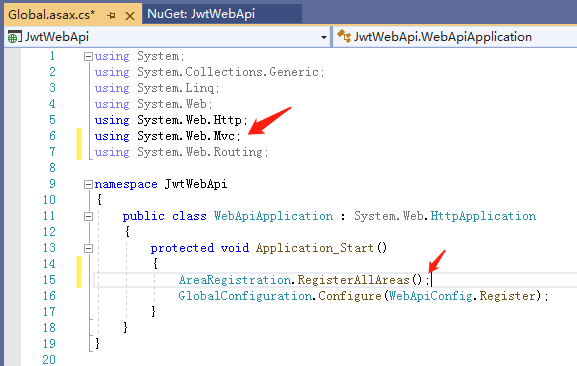Screen dimensions: 577x366
Task: Click line number 8 in the margin
Action: point(52,168)
